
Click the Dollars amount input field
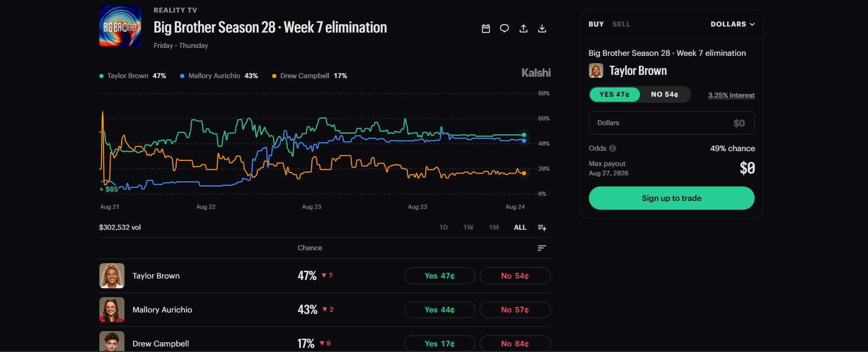click(x=672, y=123)
